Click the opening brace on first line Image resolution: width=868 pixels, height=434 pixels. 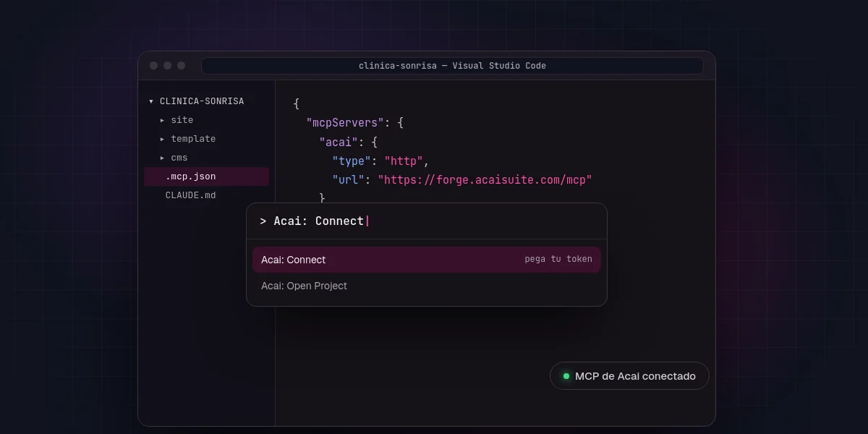[296, 104]
